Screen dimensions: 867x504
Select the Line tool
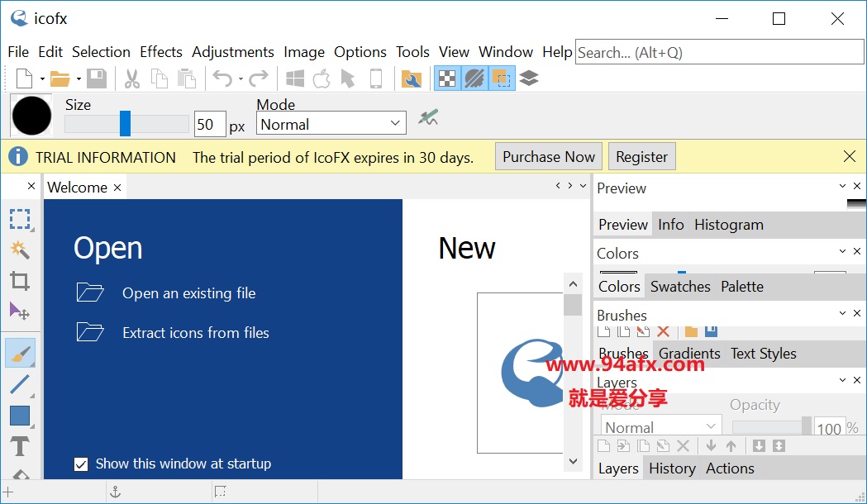point(20,384)
